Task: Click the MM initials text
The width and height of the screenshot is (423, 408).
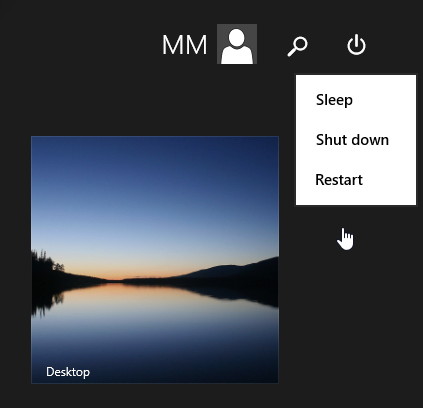Action: coord(184,45)
